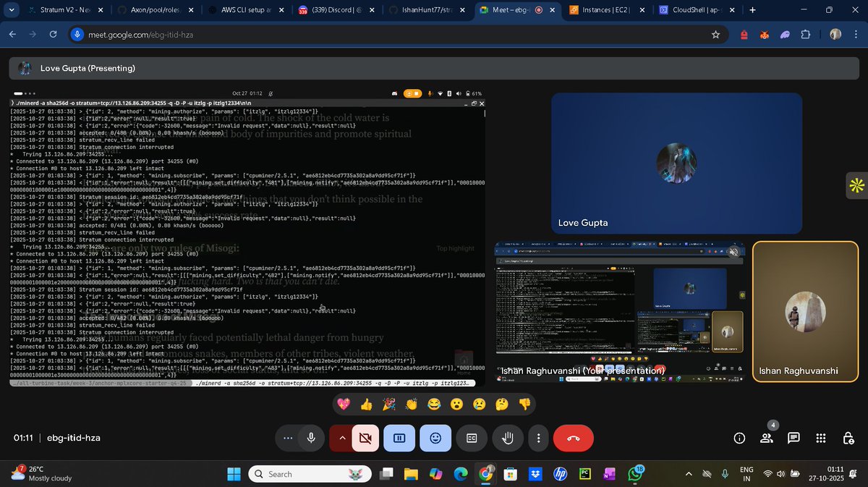The image size is (868, 487).
Task: Open Windows Start menu
Action: click(234, 474)
